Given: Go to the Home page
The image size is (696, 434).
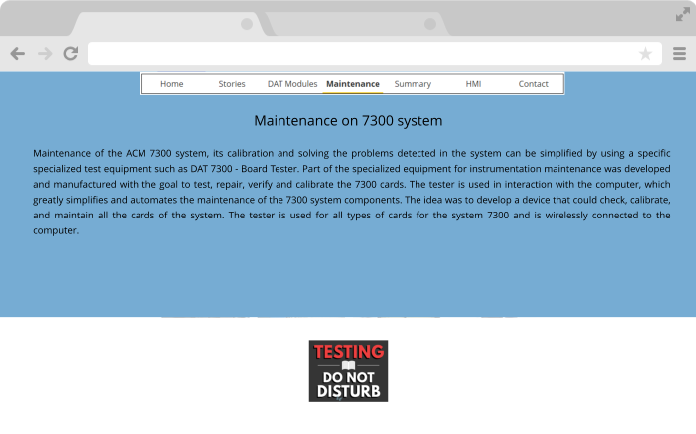Looking at the screenshot, I should click(172, 84).
